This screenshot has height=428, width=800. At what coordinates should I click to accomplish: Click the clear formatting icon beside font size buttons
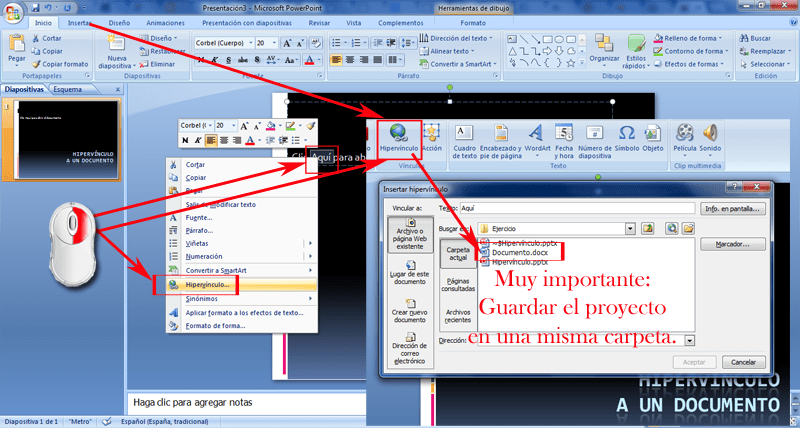[316, 43]
